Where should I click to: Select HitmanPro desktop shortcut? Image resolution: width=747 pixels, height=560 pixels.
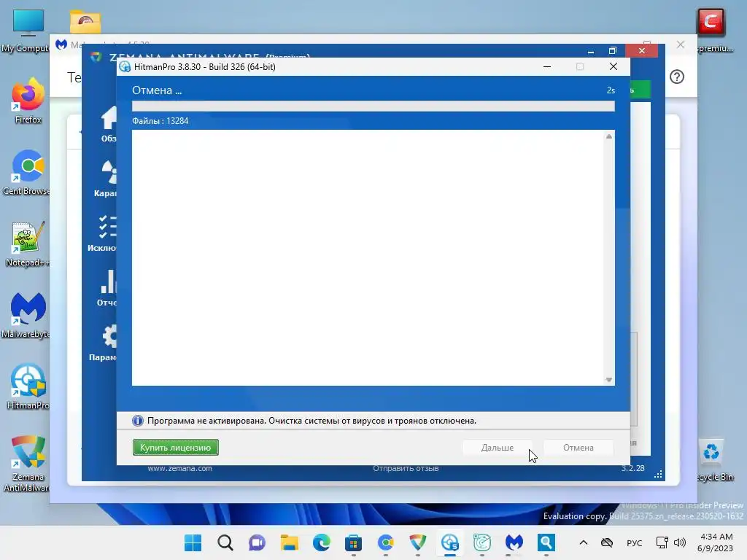pyautogui.click(x=28, y=386)
